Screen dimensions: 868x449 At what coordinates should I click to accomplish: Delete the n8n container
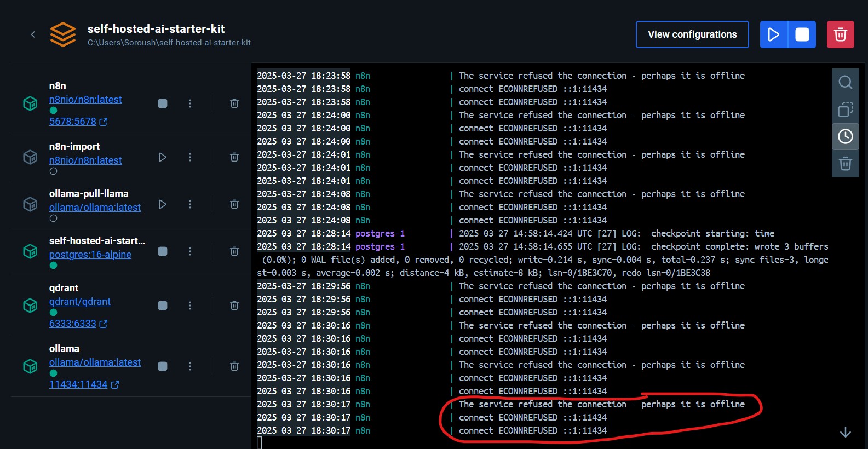pos(234,103)
